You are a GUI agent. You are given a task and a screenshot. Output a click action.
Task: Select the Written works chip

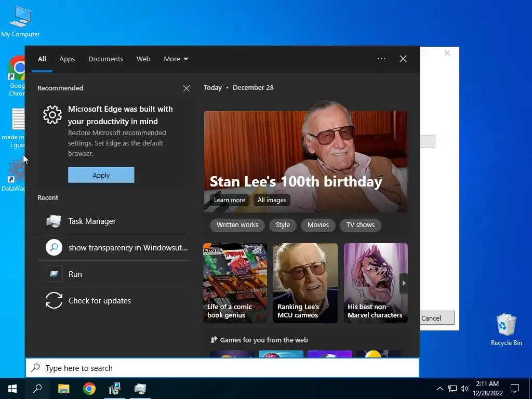[237, 225]
